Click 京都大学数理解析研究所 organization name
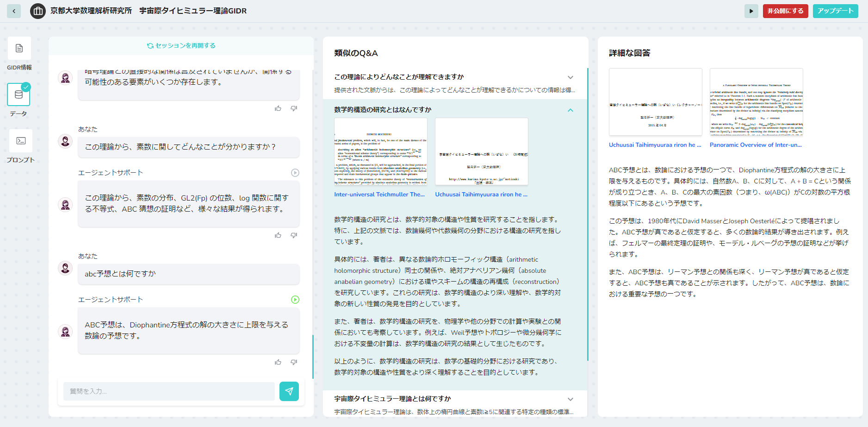The height and width of the screenshot is (427, 868). pos(91,11)
